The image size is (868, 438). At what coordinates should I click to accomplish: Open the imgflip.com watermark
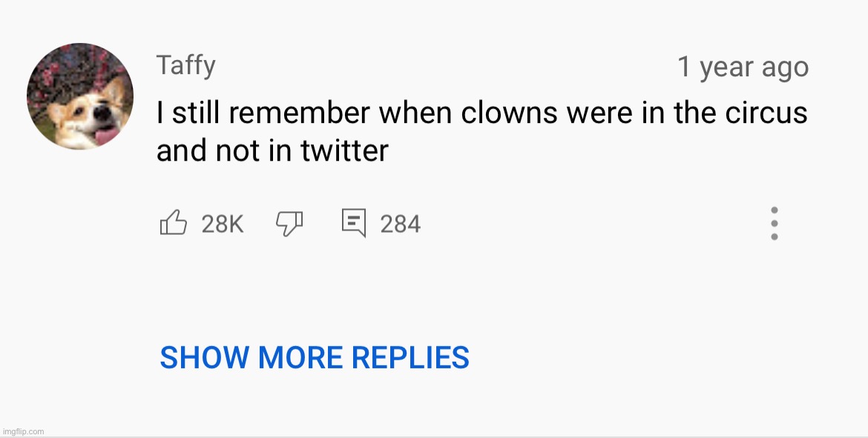23,431
